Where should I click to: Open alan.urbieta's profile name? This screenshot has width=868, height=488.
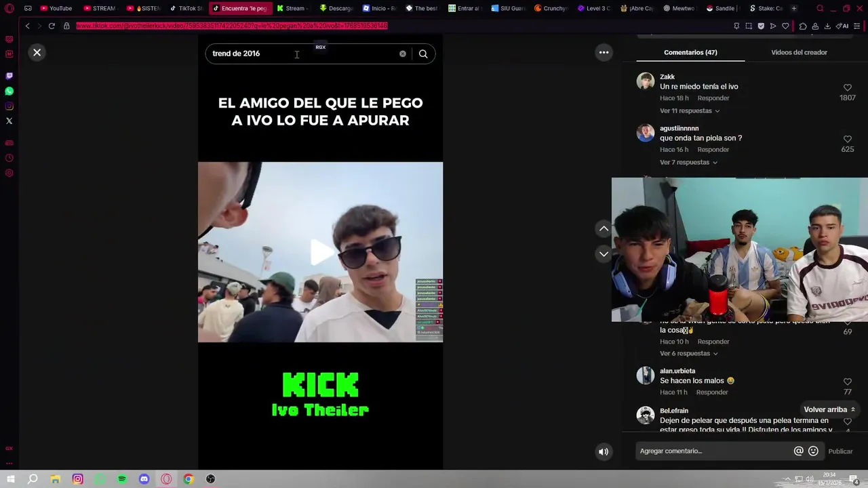click(677, 371)
